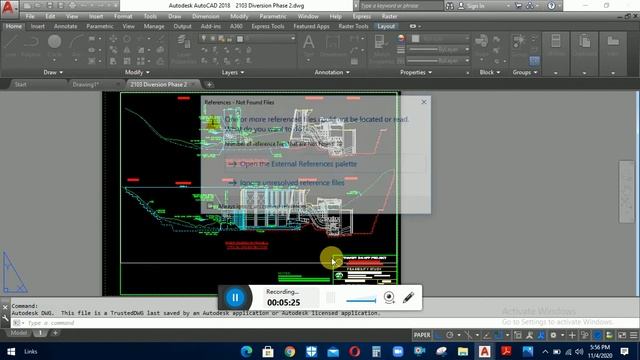Click the Customize status bar hamburger icon
The height and width of the screenshot is (360, 640).
point(633,335)
